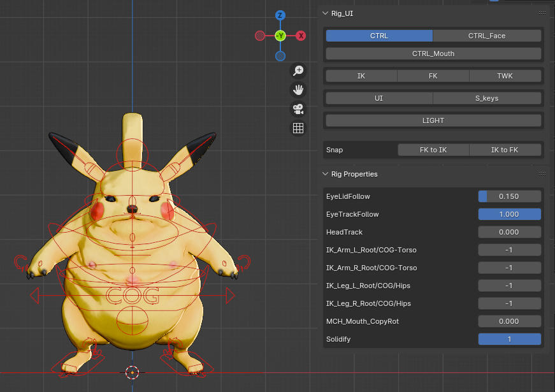Click the blue Z axis gizmo
This screenshot has height=392, width=555.
280,15
